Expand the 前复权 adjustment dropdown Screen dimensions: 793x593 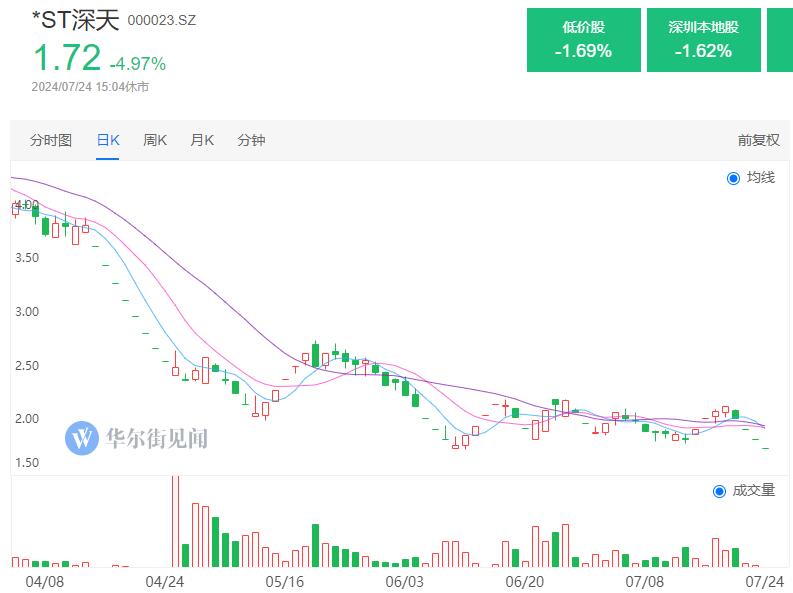758,140
